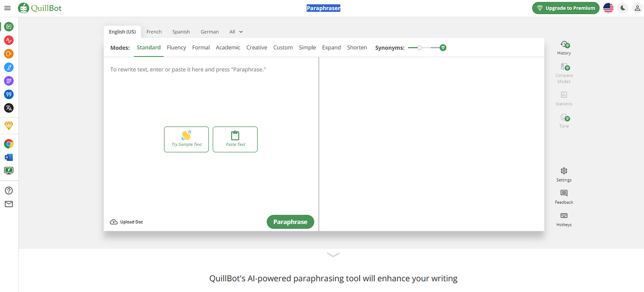
Task: Open the Feedback panel
Action: click(x=564, y=197)
